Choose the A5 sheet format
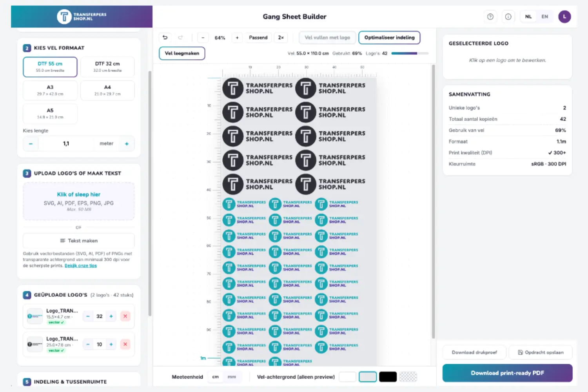588x392 pixels. tap(50, 114)
